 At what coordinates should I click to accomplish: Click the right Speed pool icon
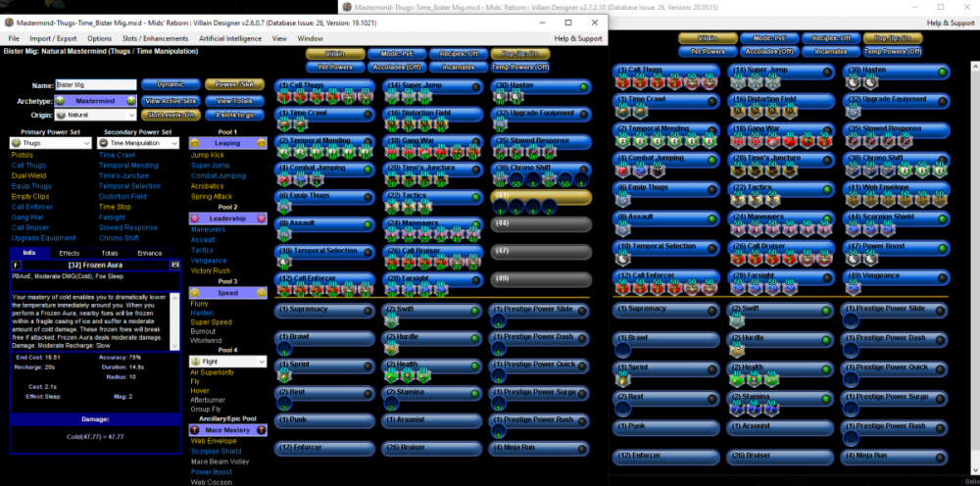coord(262,292)
